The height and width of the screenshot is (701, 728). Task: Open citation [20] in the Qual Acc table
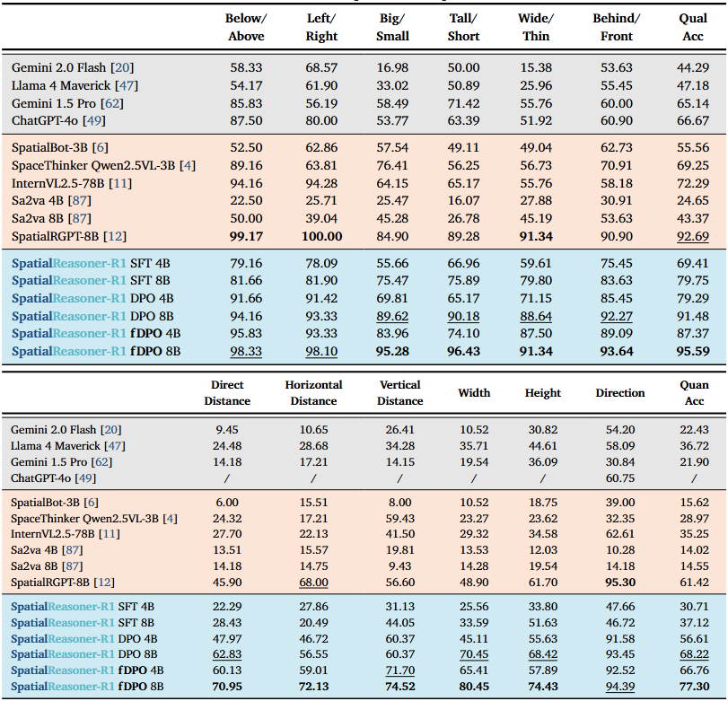(122, 68)
